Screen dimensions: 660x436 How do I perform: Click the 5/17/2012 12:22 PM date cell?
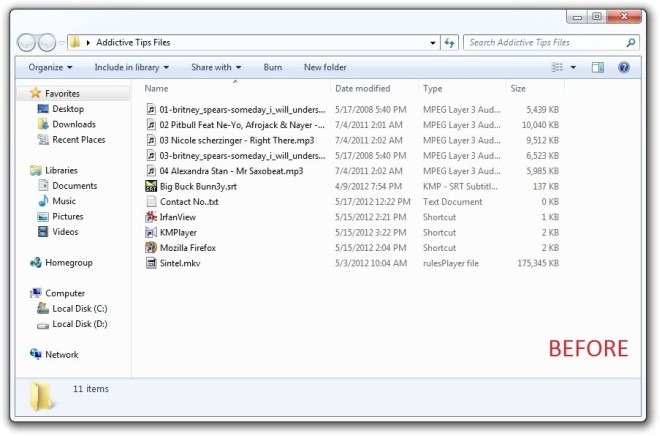click(373, 202)
